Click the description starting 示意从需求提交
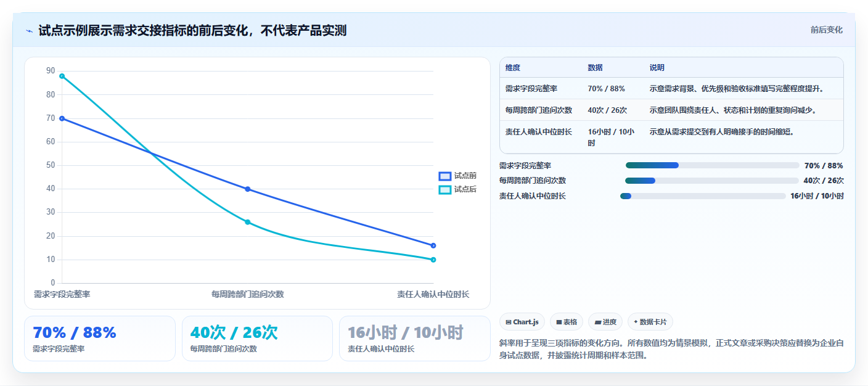This screenshot has height=386, width=868. click(722, 132)
